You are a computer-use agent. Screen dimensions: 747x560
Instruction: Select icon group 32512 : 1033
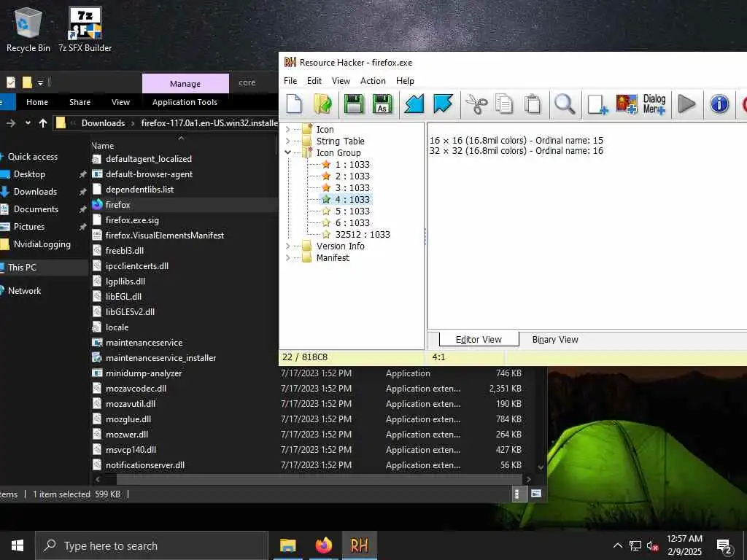(x=362, y=234)
